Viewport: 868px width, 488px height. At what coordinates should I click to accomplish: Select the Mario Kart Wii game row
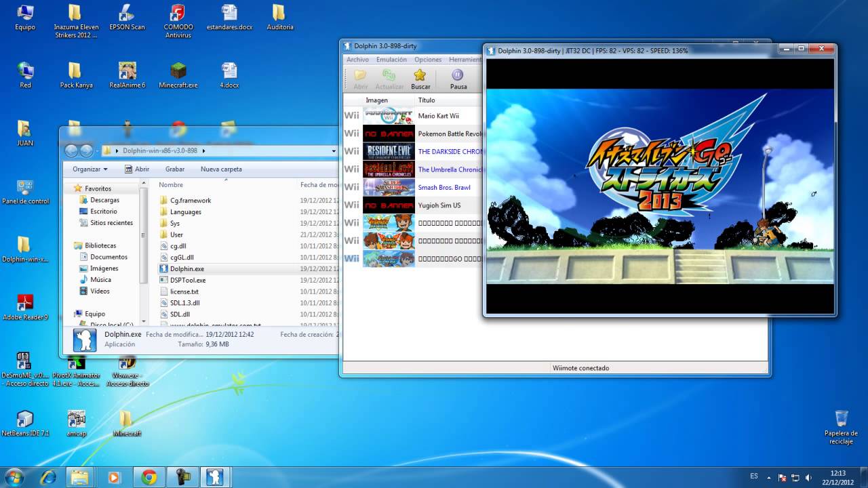tap(412, 116)
